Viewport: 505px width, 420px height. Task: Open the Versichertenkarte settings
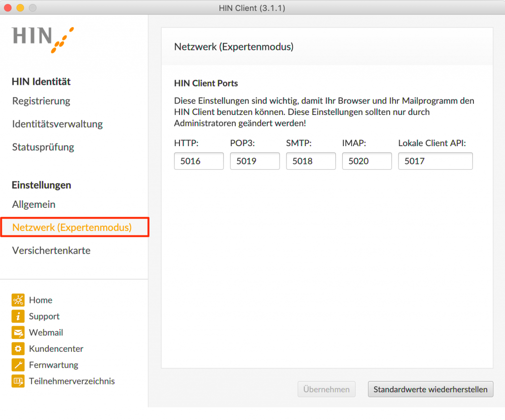(51, 251)
